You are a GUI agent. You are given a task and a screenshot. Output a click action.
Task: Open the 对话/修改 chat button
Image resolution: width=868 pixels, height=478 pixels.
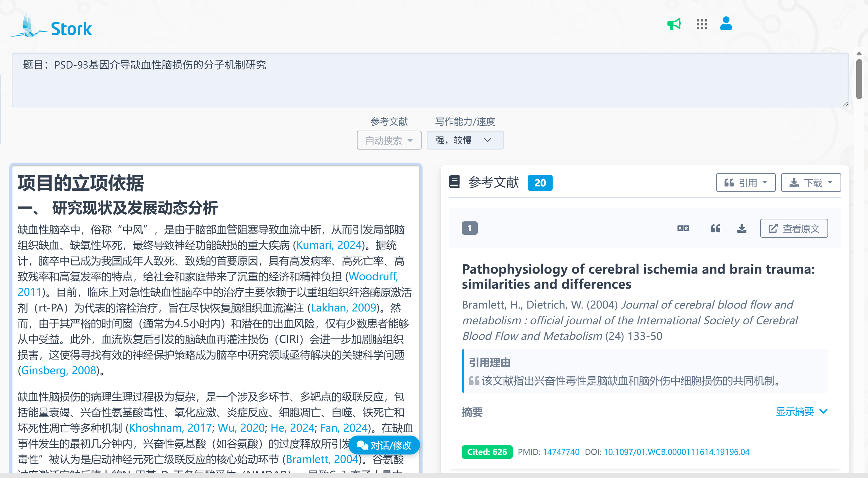(x=384, y=445)
